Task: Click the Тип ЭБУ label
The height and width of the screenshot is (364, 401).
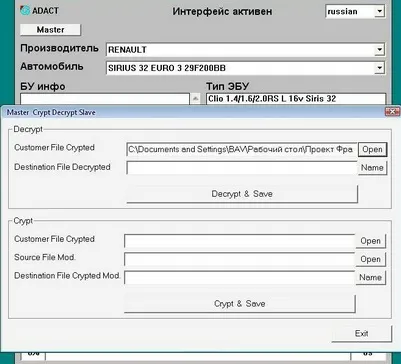Action: tap(228, 86)
